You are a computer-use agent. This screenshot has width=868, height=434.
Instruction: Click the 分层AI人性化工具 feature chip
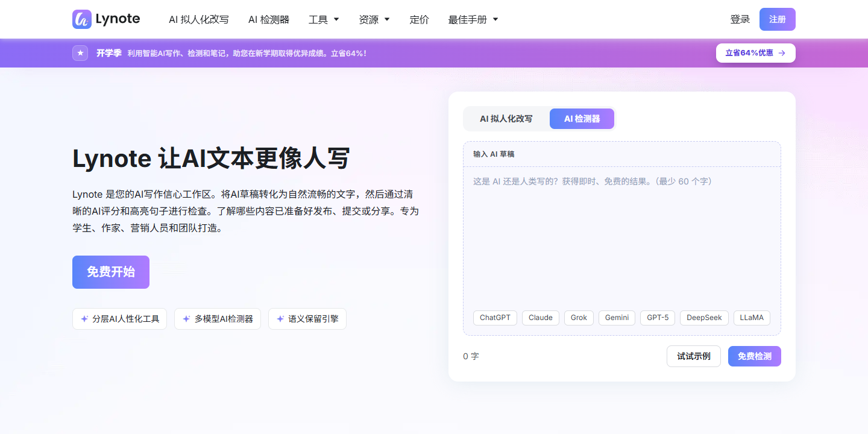[x=119, y=319]
